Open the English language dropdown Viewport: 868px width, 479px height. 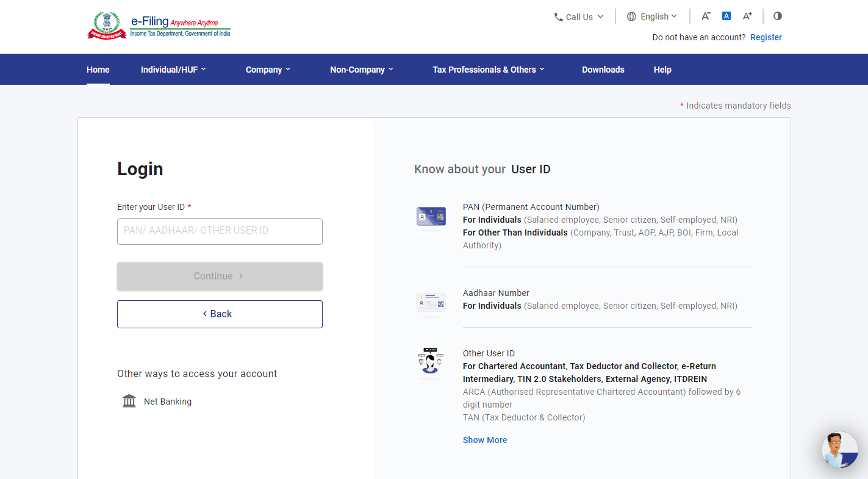pos(652,17)
